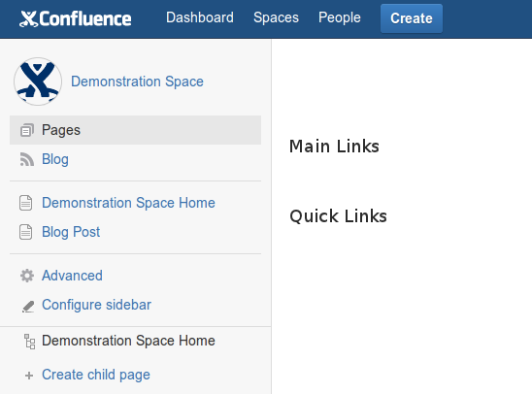Open the Demonstration Space title link
Screen dimensions: 532x394
pyautogui.click(x=137, y=82)
